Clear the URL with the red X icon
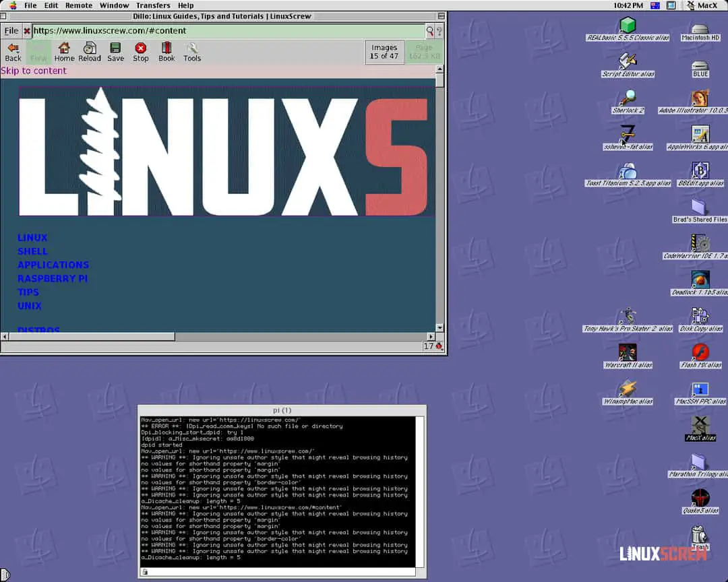The width and height of the screenshot is (728, 582). (27, 31)
